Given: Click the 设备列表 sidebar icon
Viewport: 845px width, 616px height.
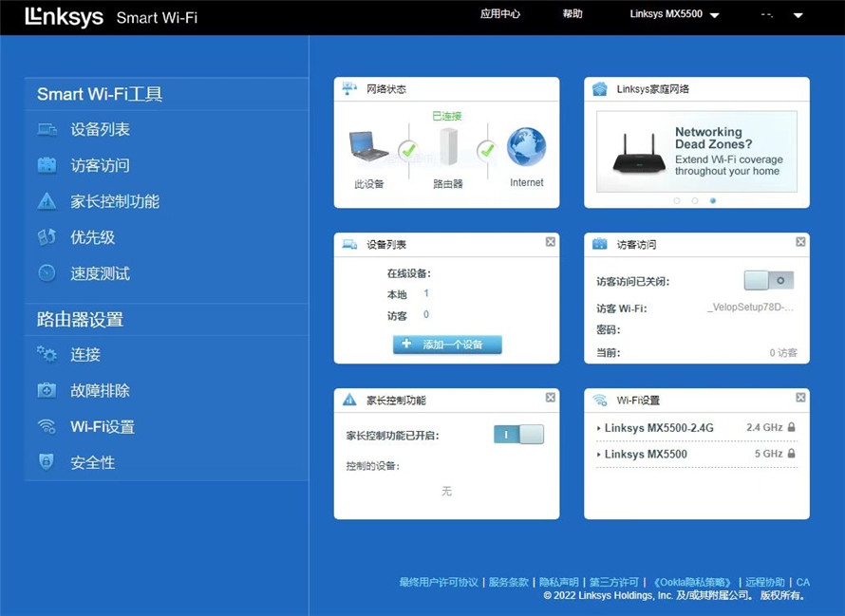Looking at the screenshot, I should (47, 129).
